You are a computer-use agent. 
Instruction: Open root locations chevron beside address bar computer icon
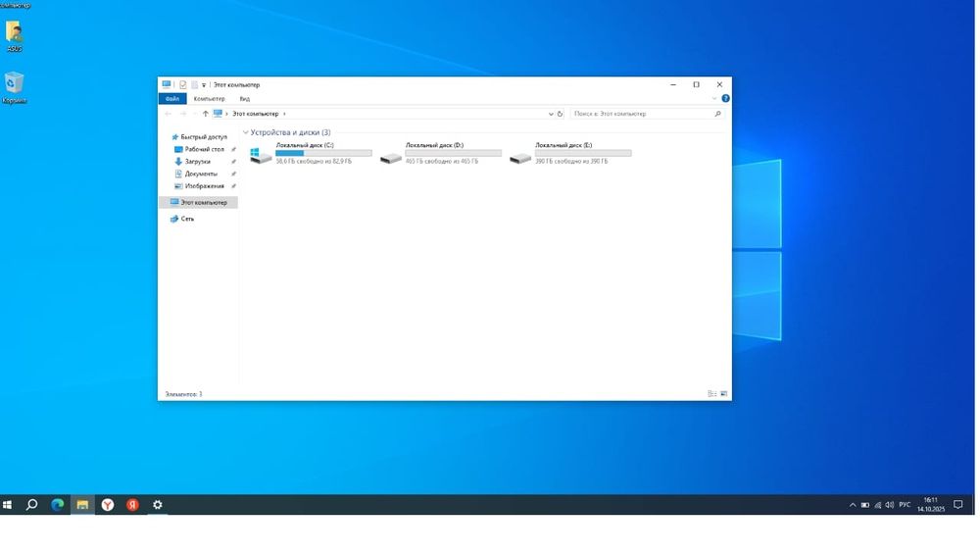(x=226, y=114)
